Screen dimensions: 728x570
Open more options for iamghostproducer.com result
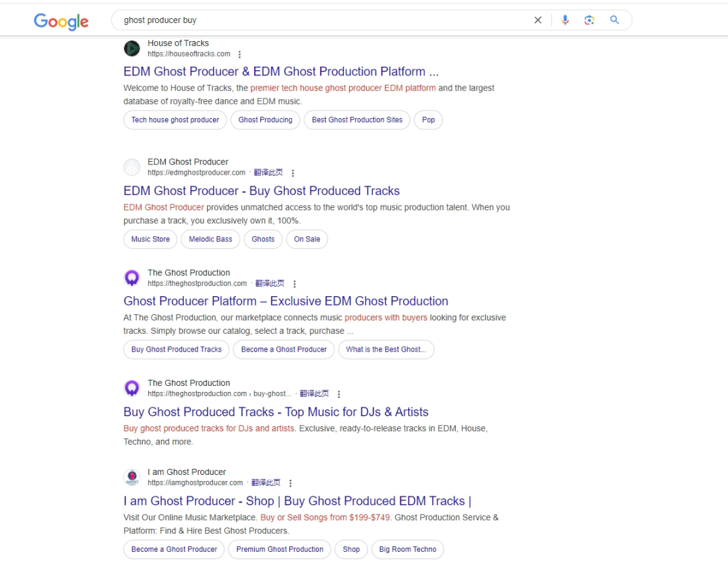point(290,483)
